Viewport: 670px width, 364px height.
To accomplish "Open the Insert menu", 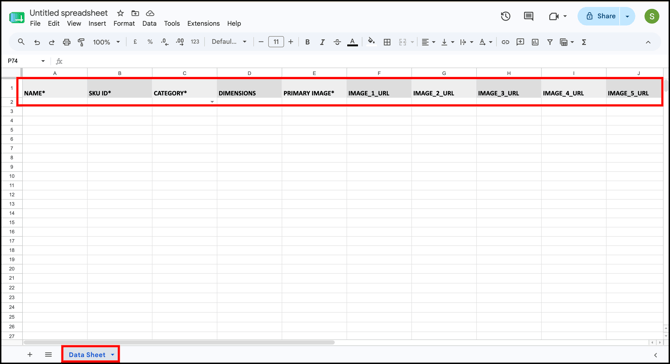I will tap(97, 23).
